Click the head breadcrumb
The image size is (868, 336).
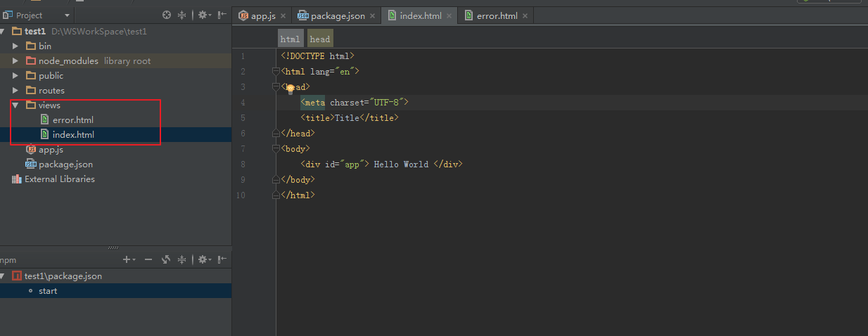point(320,39)
